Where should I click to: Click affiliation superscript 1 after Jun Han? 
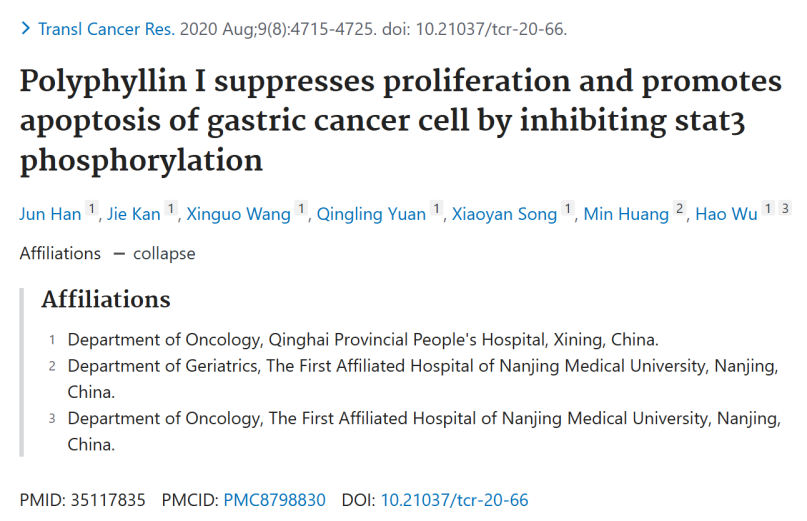(92, 209)
